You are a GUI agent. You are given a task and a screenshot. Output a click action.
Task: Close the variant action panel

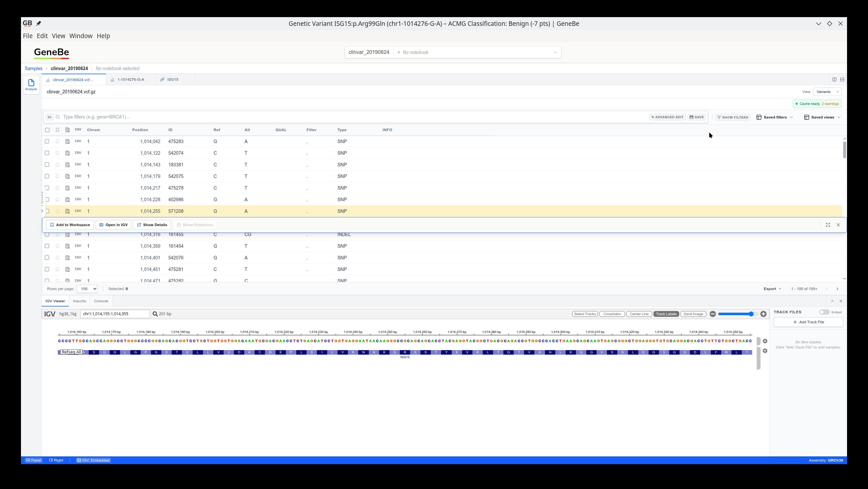pos(838,225)
